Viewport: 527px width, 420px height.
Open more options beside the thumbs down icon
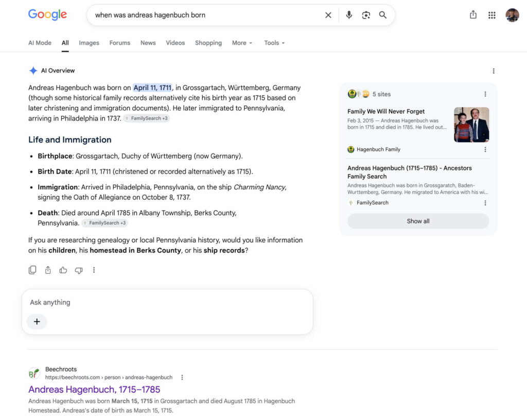click(x=94, y=270)
